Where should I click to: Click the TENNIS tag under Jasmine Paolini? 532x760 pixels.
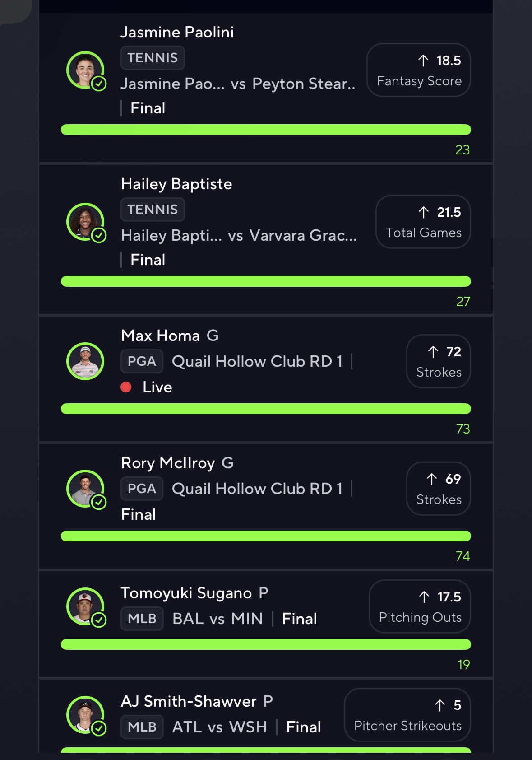pyautogui.click(x=153, y=58)
